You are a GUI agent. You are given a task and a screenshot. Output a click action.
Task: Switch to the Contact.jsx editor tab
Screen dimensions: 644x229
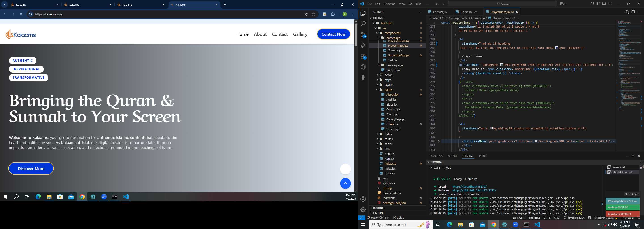pyautogui.click(x=439, y=12)
